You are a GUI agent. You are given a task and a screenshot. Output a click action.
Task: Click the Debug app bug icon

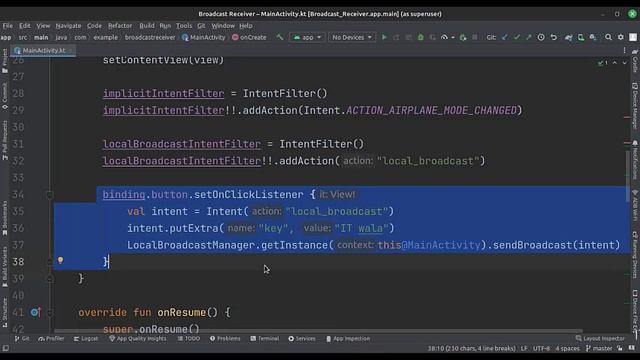[420, 37]
